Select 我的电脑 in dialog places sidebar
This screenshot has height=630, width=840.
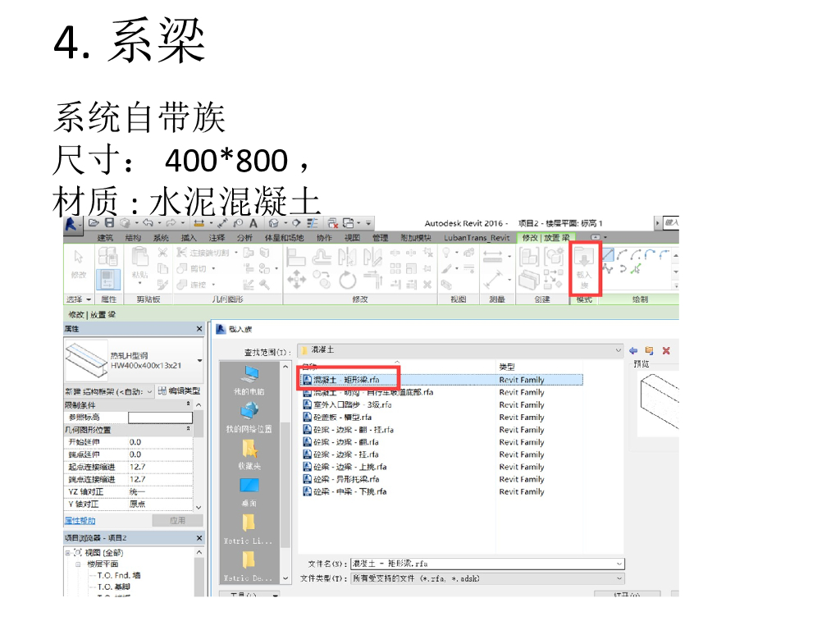(x=249, y=381)
